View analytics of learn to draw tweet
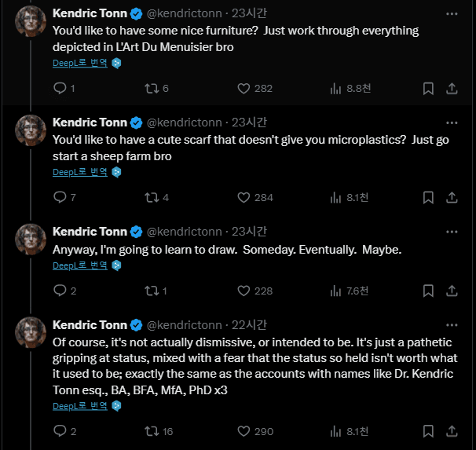The image size is (476, 450). (x=336, y=291)
